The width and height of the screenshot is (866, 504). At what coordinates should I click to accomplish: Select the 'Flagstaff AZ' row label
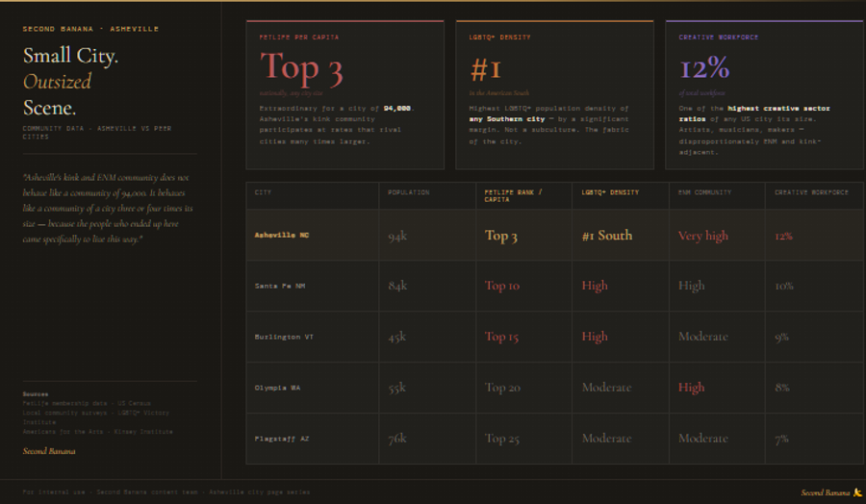(x=282, y=439)
